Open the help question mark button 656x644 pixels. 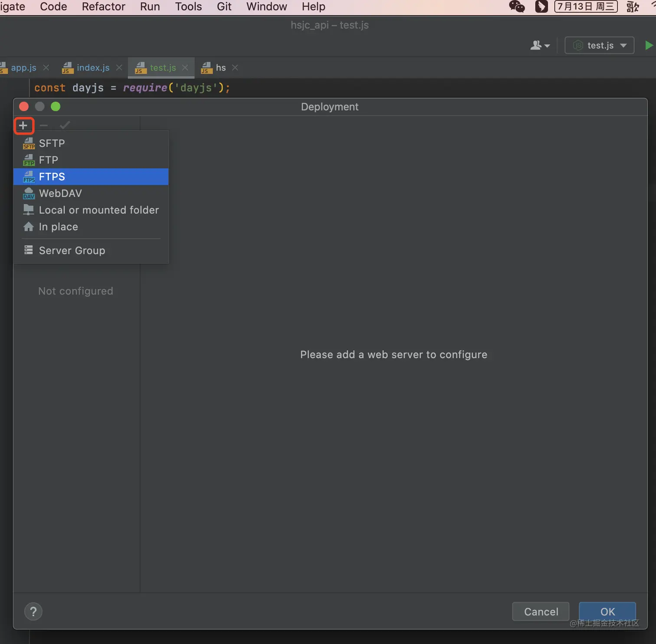pyautogui.click(x=33, y=611)
